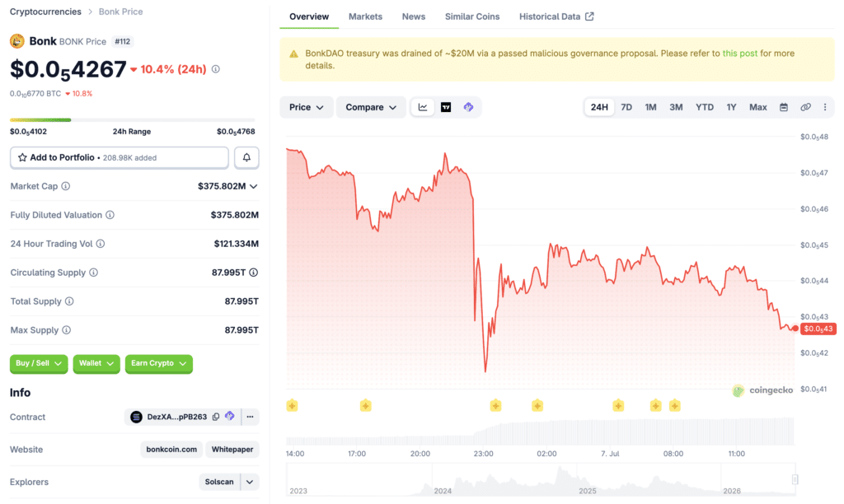The image size is (844, 504).
Task: Show 24 Hour Trading Vol info icon
Action: coord(101,244)
